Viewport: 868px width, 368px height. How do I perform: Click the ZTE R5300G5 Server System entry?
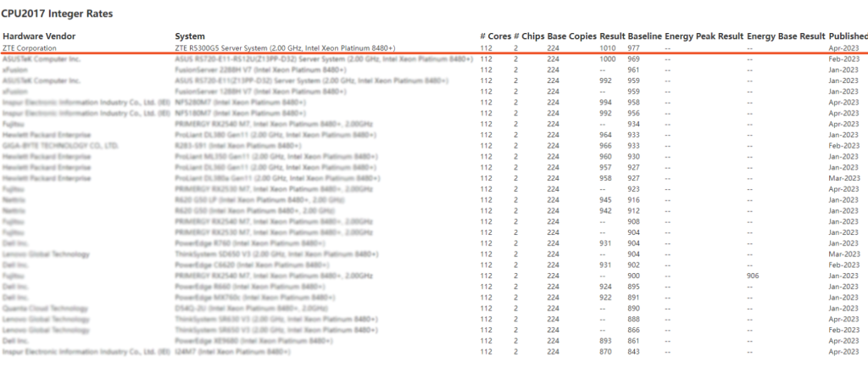coord(285,48)
